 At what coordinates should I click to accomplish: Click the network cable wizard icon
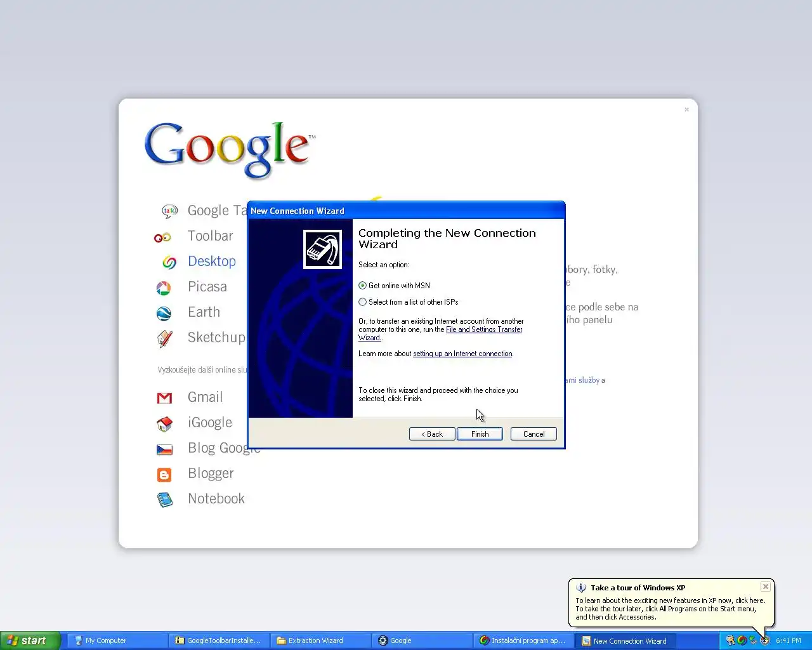tap(323, 249)
